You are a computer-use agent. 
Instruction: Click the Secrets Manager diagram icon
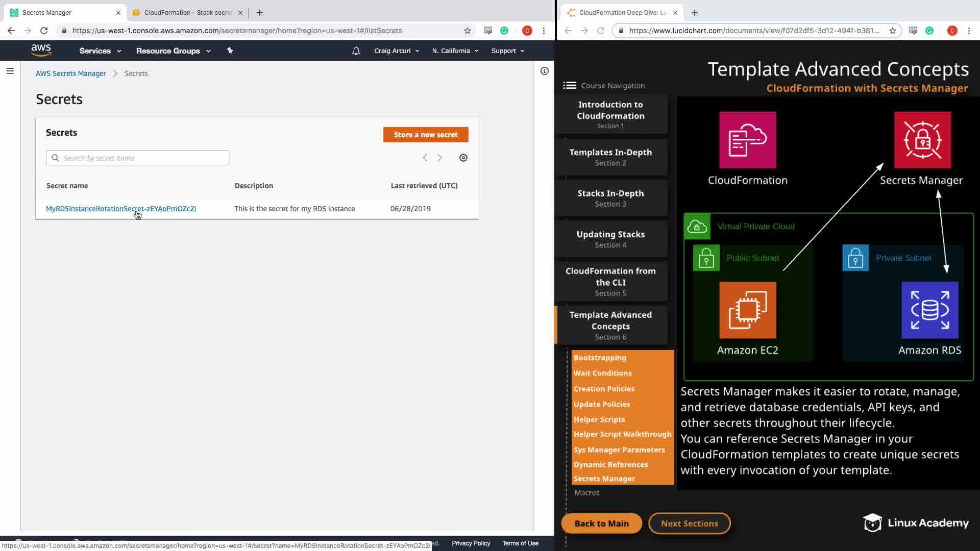922,140
